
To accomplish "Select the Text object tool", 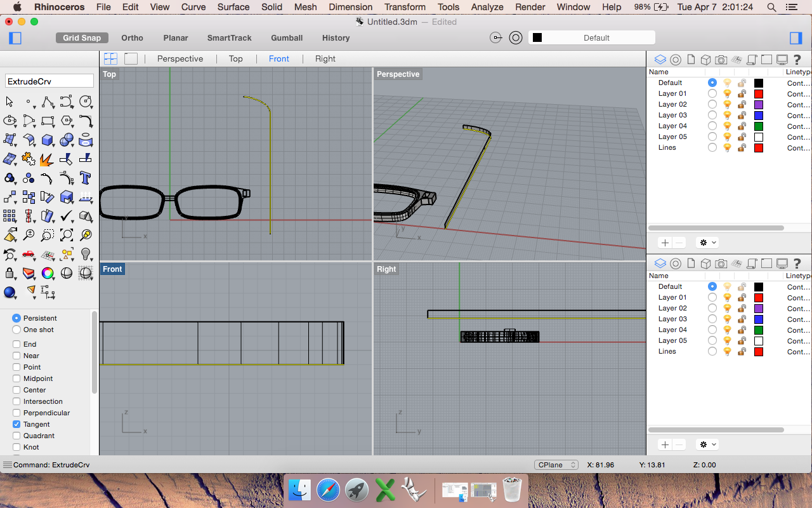I will (x=86, y=178).
